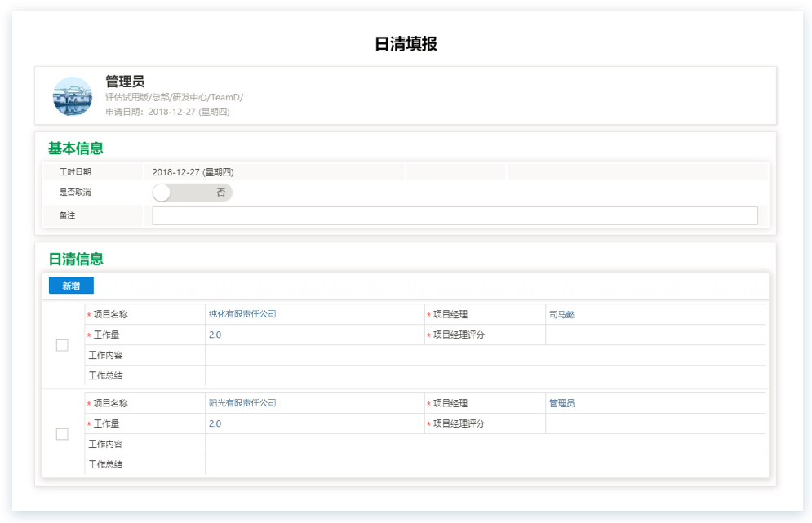Click 工作总结 field of 纯化有限责任公司 entry
The image size is (812, 523).
(x=486, y=375)
